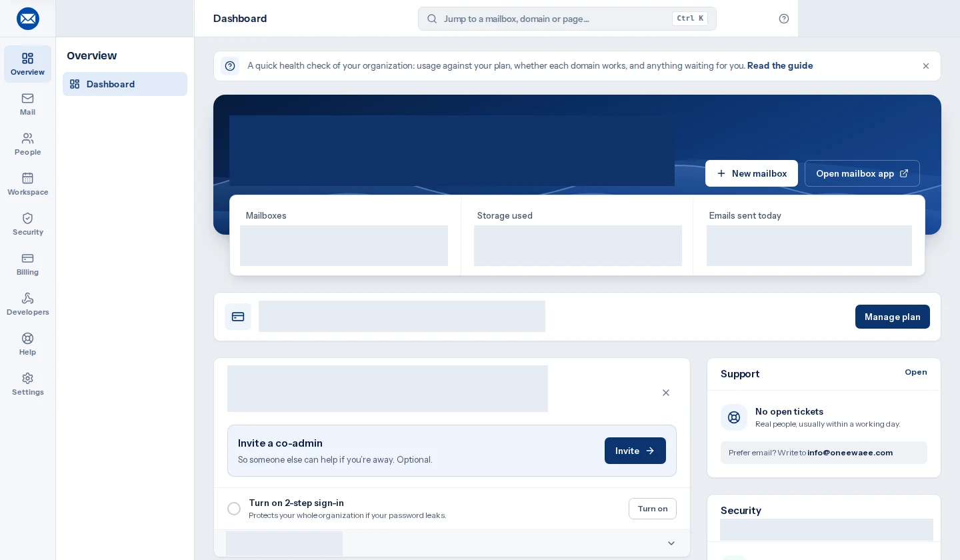
Task: Create a New mailbox
Action: [x=751, y=173]
